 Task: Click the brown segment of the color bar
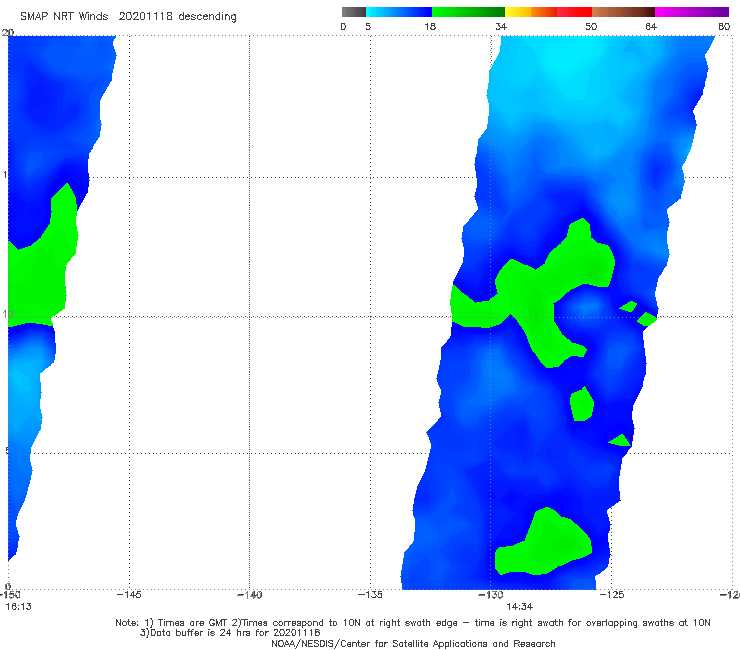pos(623,12)
